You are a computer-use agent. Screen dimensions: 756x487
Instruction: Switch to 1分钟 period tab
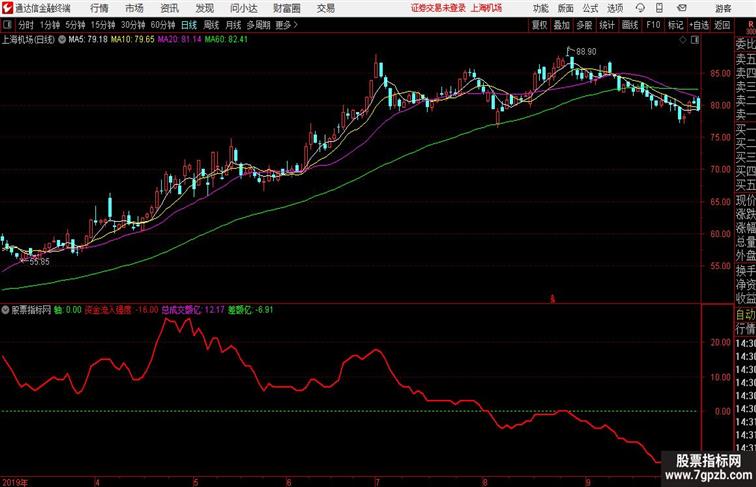coord(50,25)
